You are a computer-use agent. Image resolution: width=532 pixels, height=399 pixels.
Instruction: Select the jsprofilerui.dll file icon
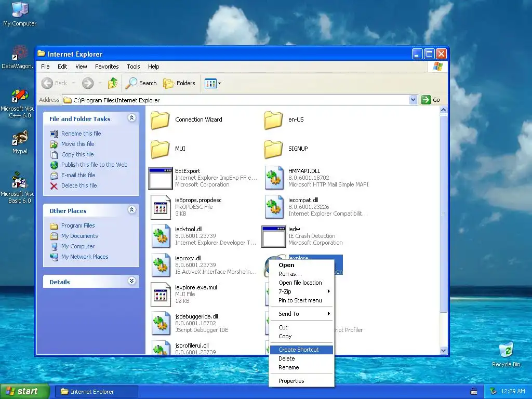[x=161, y=348]
